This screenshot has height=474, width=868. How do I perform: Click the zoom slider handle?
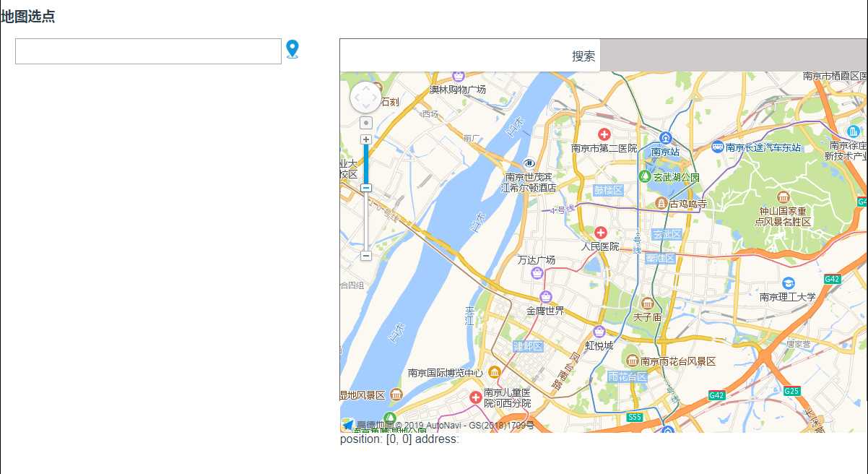click(x=366, y=188)
